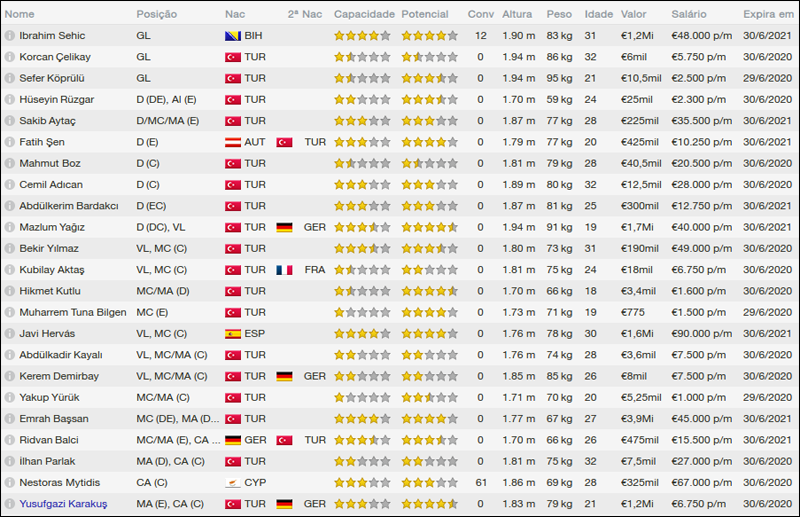Select the Spain flag for Javi Hervás
The image size is (800, 517).
pyautogui.click(x=233, y=333)
